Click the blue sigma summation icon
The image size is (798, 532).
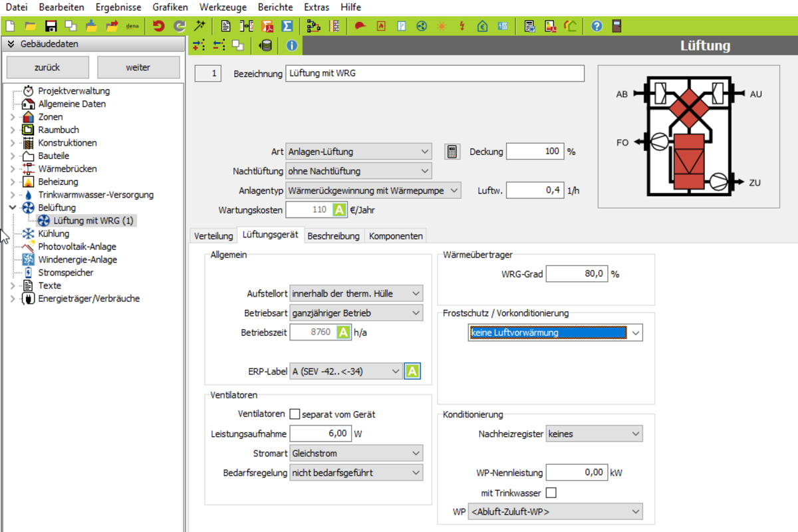[287, 26]
